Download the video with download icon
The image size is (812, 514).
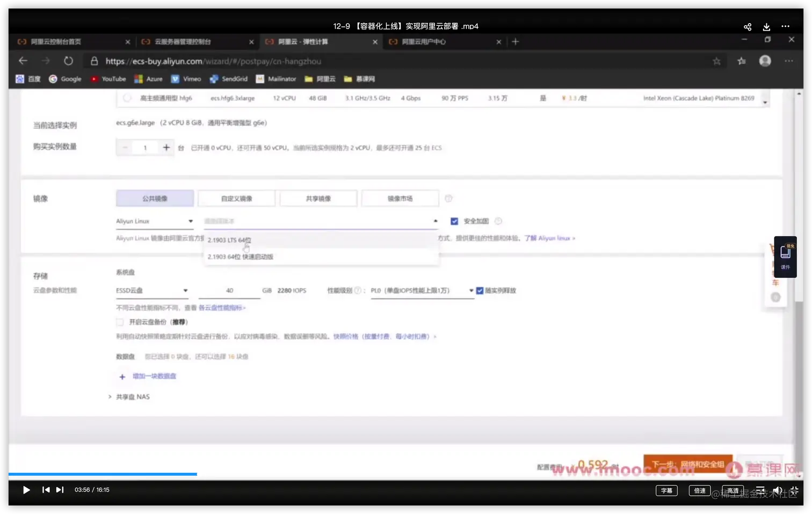tap(766, 26)
